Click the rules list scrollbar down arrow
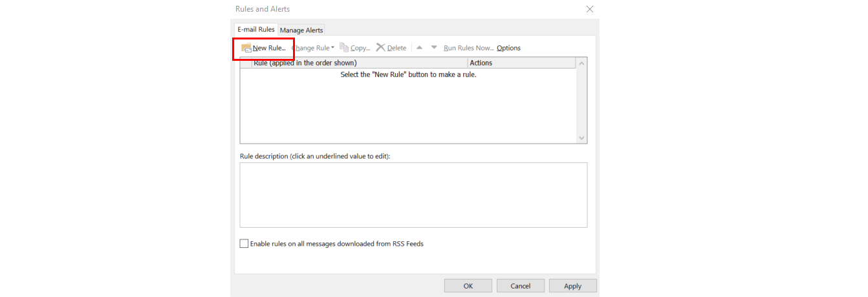The image size is (868, 297). (581, 138)
